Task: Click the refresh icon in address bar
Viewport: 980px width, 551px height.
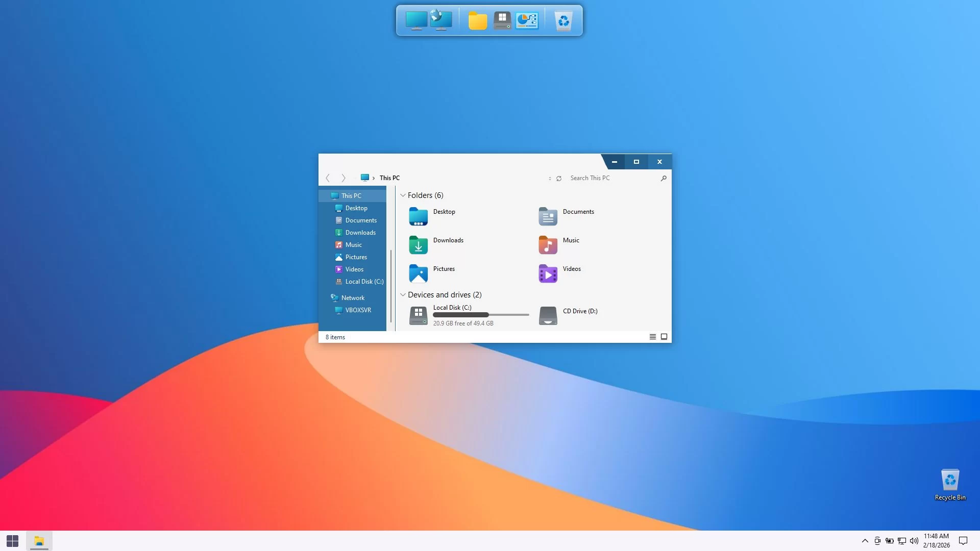Action: point(559,179)
